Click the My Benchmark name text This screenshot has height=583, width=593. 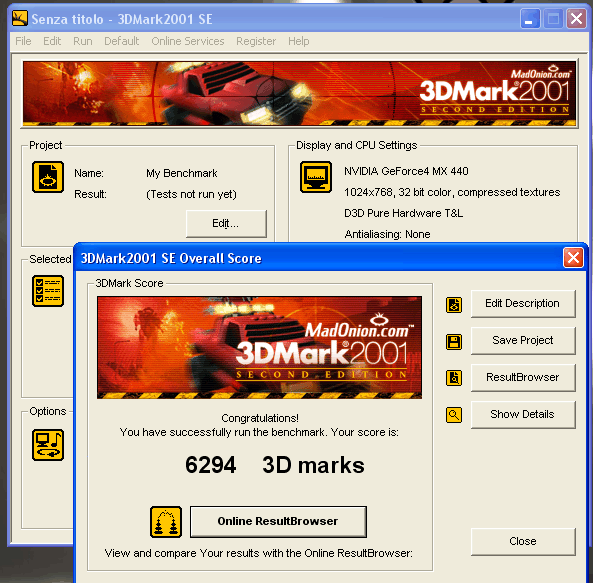tap(182, 173)
